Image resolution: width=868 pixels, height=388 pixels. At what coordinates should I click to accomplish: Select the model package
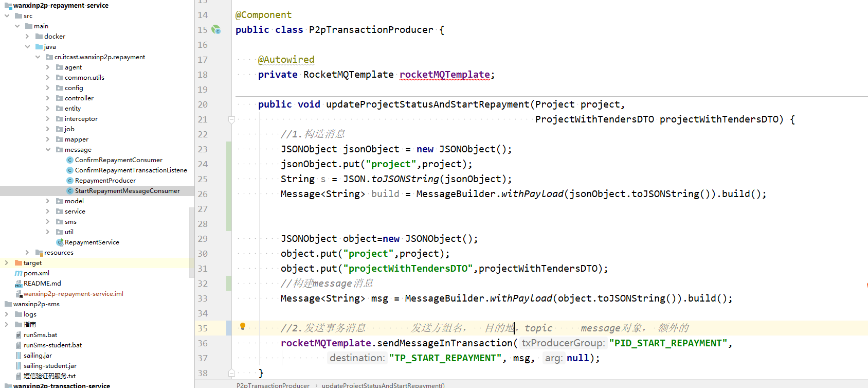pos(74,201)
